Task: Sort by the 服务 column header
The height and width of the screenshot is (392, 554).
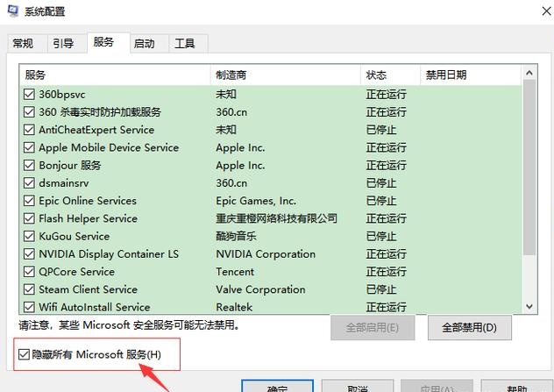Action: tap(115, 75)
